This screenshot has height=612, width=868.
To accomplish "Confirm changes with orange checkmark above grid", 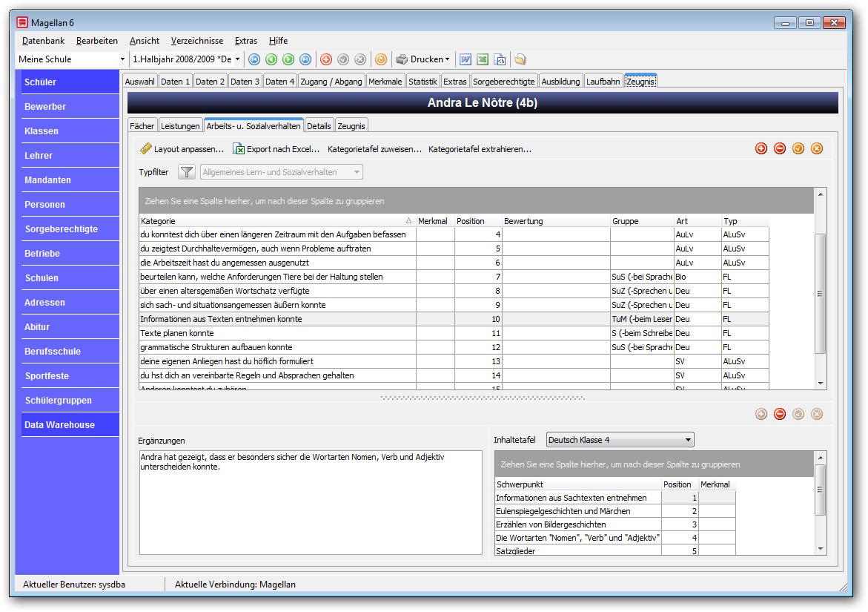I will coord(798,148).
